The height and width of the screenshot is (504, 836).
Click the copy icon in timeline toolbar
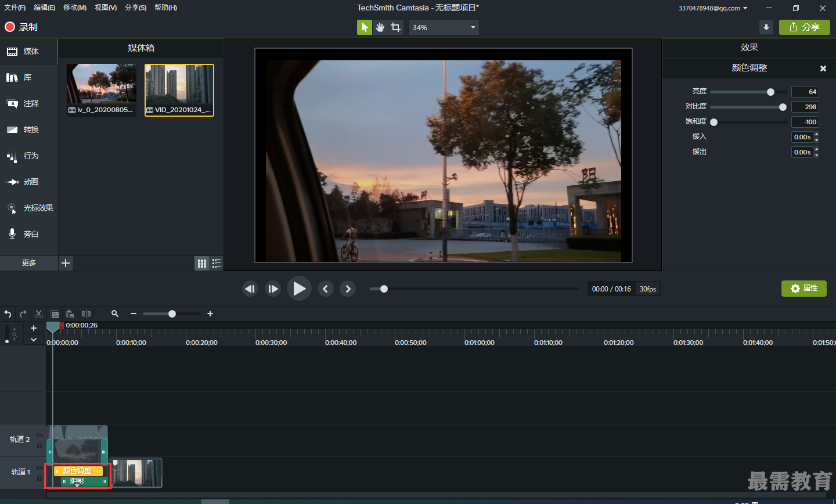[x=55, y=314]
